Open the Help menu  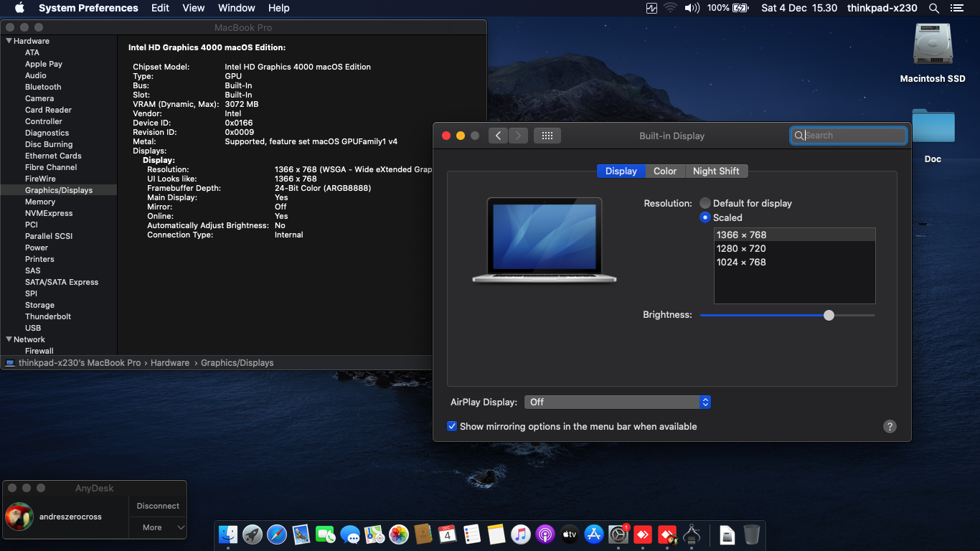click(278, 8)
